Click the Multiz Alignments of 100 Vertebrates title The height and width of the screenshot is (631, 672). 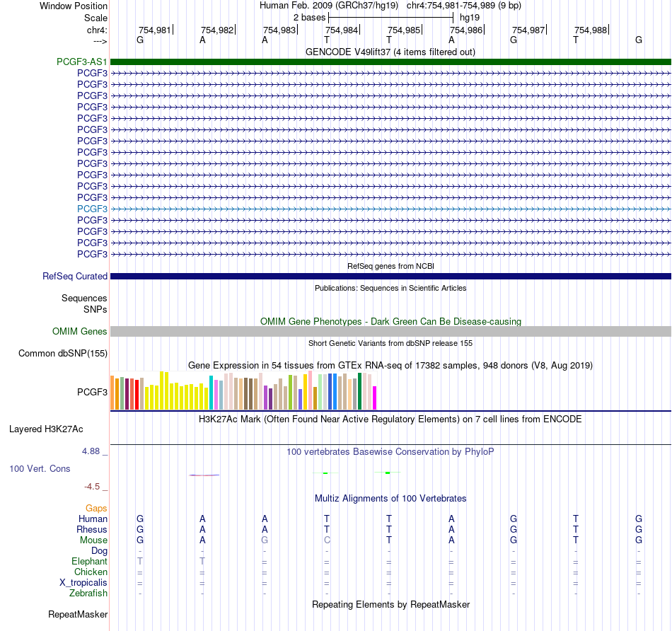point(390,498)
